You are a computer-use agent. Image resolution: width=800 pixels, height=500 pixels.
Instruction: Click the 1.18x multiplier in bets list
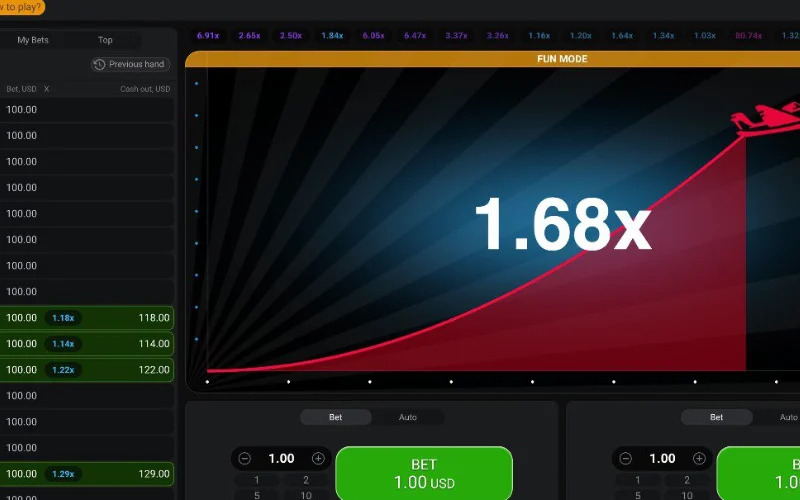point(63,318)
